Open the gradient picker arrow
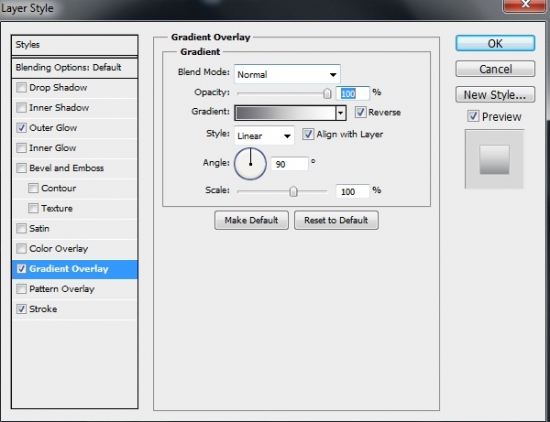550x422 pixels. click(341, 113)
